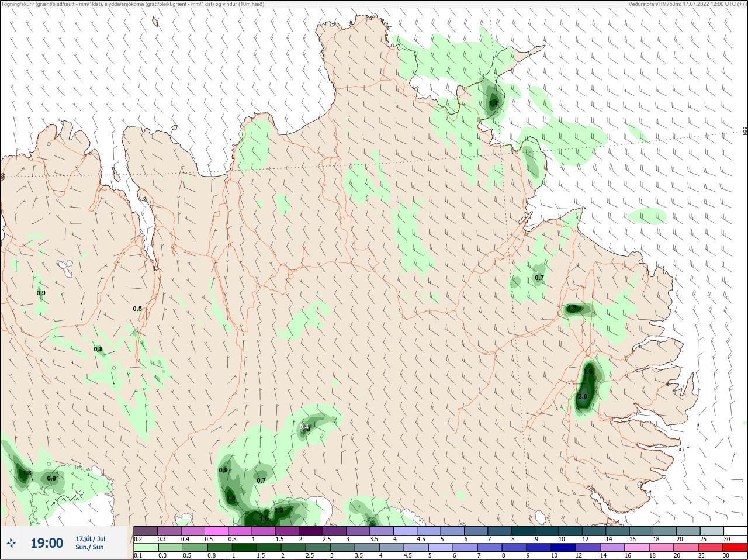Select the 1.1 precipitation value on the map
Screen dimensions: 748x560
pos(493,103)
